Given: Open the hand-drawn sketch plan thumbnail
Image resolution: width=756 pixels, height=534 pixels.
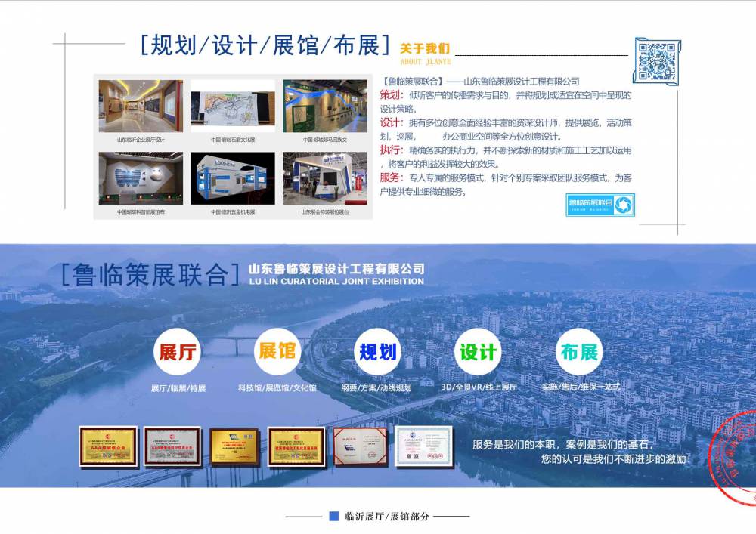Looking at the screenshot, I should pyautogui.click(x=233, y=106).
